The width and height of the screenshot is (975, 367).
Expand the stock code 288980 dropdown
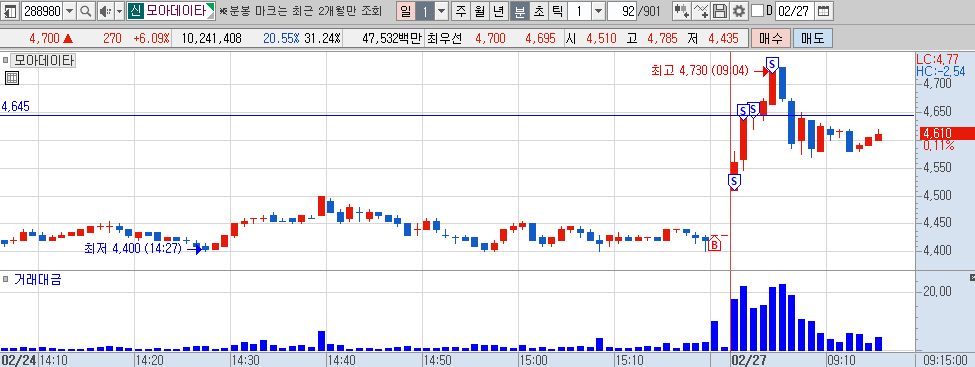(69, 11)
